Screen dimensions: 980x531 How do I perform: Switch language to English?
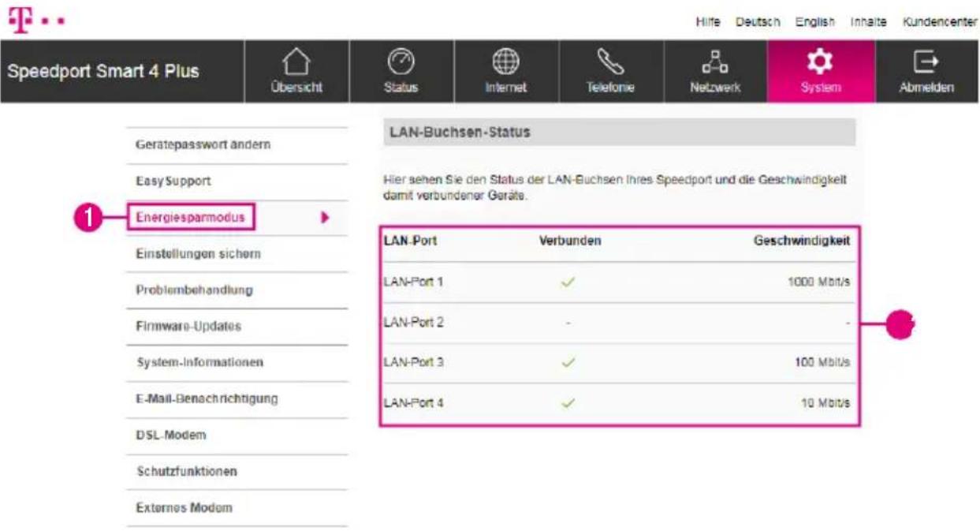[x=814, y=22]
